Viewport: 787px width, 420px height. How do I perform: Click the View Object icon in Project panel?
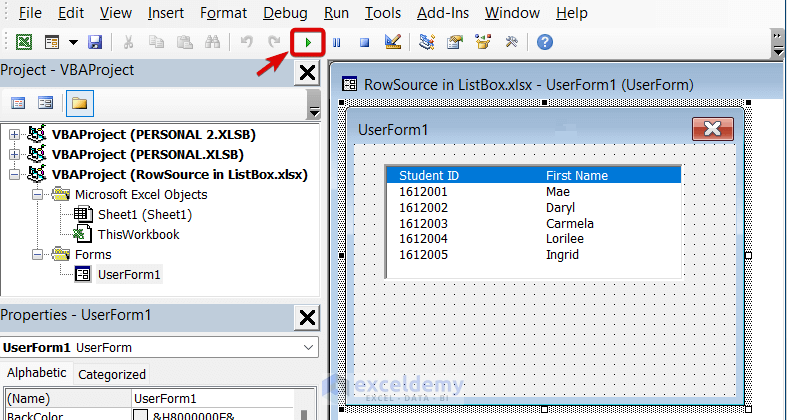[x=46, y=103]
